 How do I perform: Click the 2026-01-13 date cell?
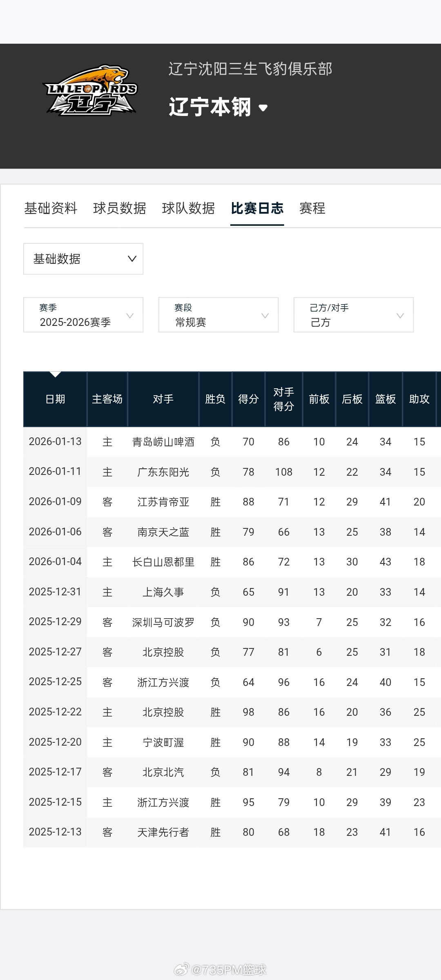point(55,441)
